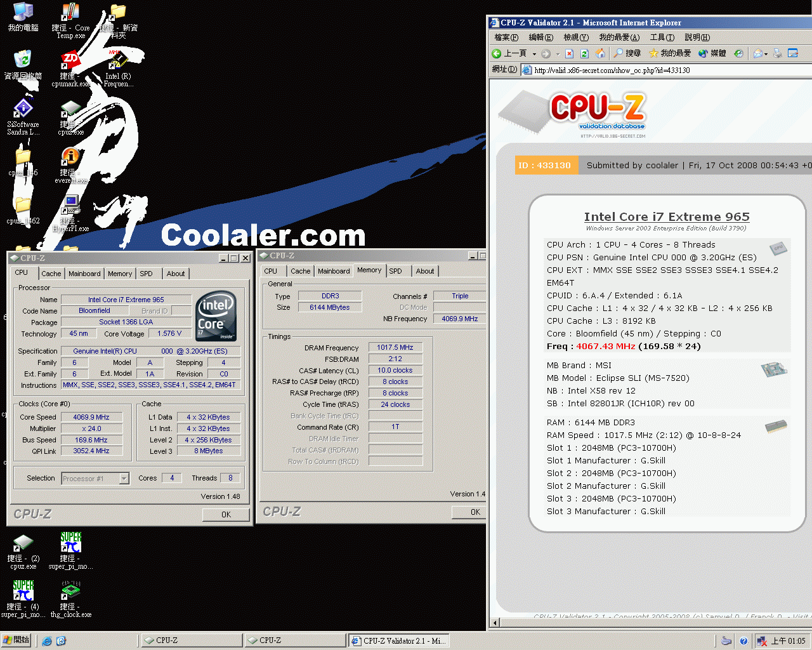Click the IE address bar URL field
Image resolution: width=812 pixels, height=650 pixels.
pos(666,70)
